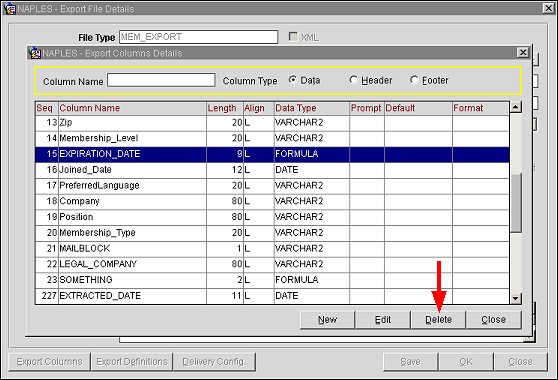Image resolution: width=558 pixels, height=380 pixels.
Task: Click length value 11 in EXTRACTED_DATE row
Action: (237, 296)
